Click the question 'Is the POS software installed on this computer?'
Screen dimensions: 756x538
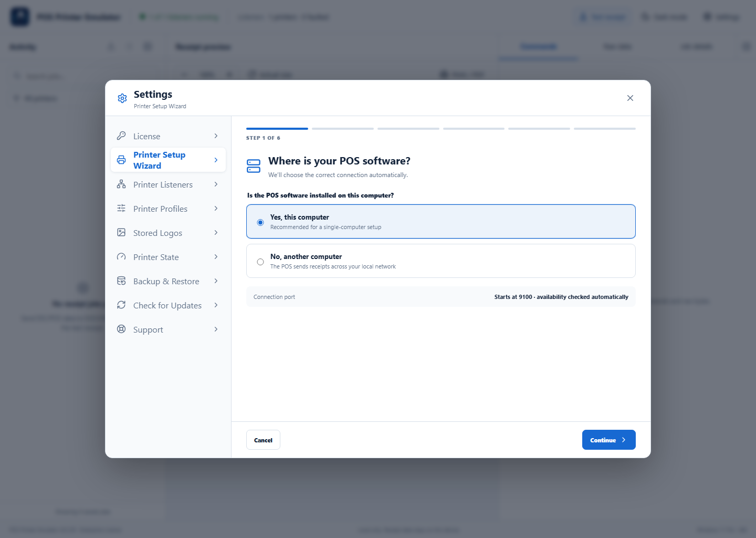(x=320, y=195)
